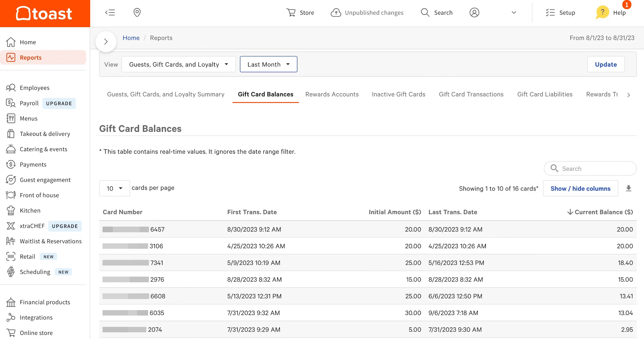Expand the panel with the round chevron button
The width and height of the screenshot is (644, 339).
106,42
